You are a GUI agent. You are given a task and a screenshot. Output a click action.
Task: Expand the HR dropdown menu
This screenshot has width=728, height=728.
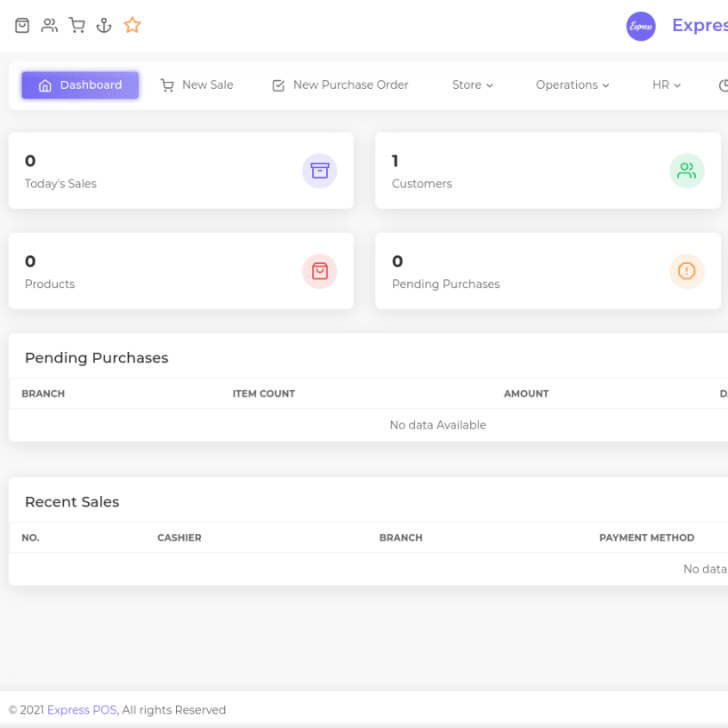667,85
